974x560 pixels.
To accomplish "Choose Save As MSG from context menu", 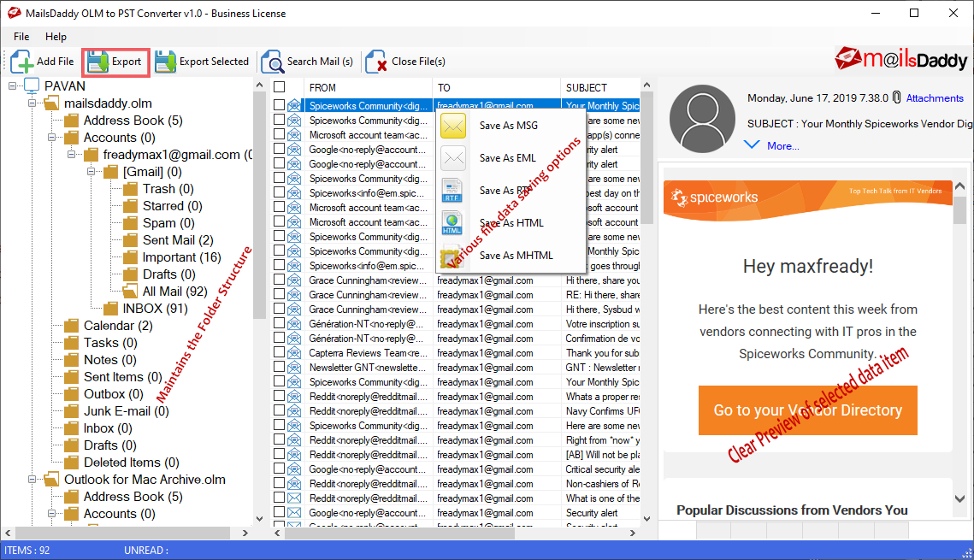I will coord(509,126).
